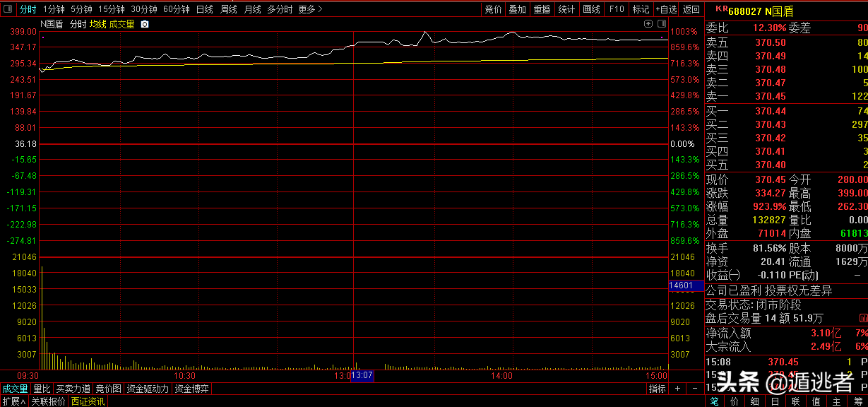This screenshot has height=407, width=868.
Task: Toggle 叠加 overlay mode in top toolbar
Action: (517, 9)
